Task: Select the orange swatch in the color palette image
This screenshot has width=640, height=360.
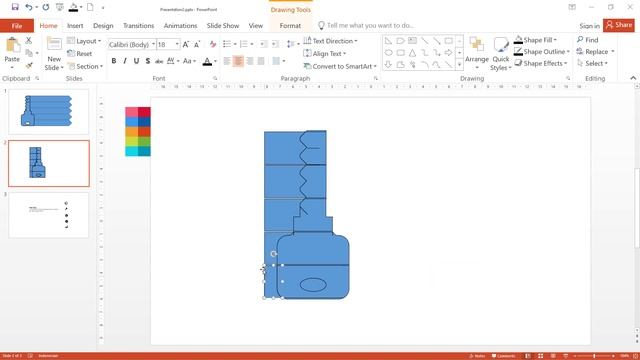Action: click(131, 131)
